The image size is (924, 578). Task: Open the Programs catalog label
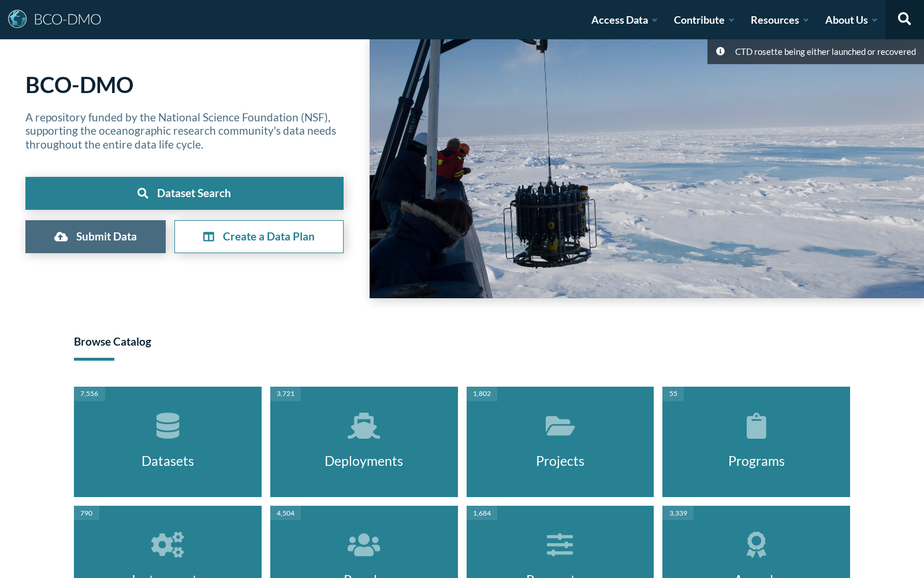pos(757,461)
